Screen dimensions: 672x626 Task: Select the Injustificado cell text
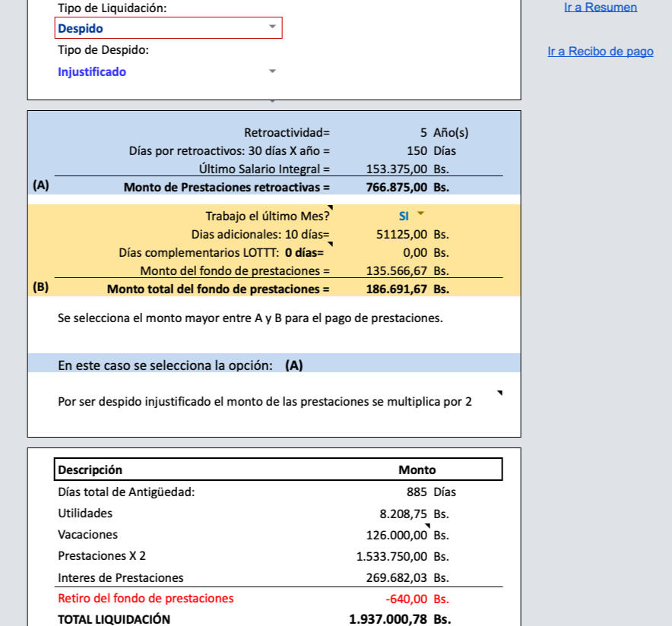coord(92,72)
